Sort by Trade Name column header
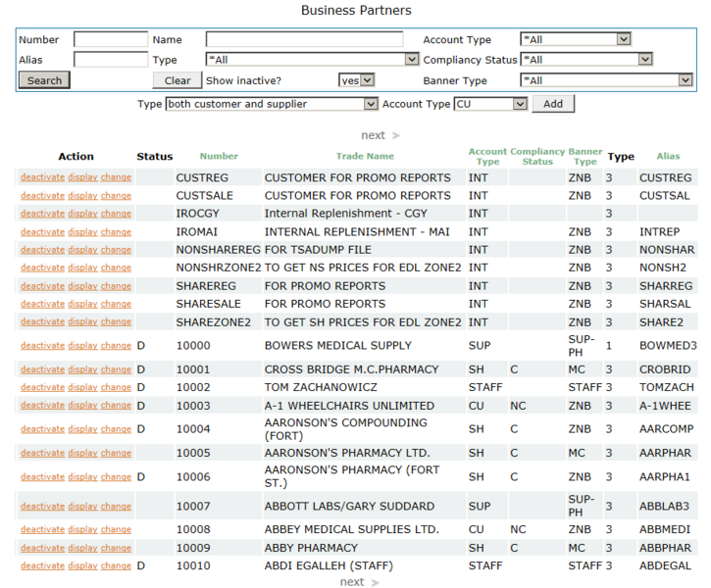 (365, 156)
